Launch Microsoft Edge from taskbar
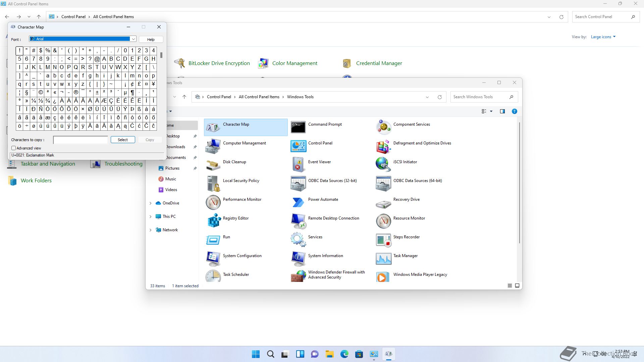 (x=344, y=354)
